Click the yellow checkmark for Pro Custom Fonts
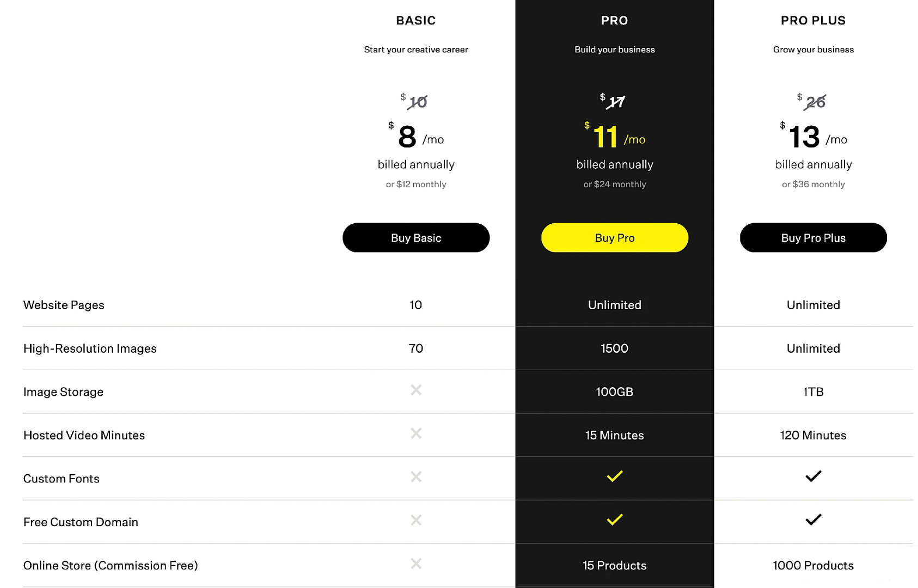Screen dimensions: 918x588 (615, 476)
